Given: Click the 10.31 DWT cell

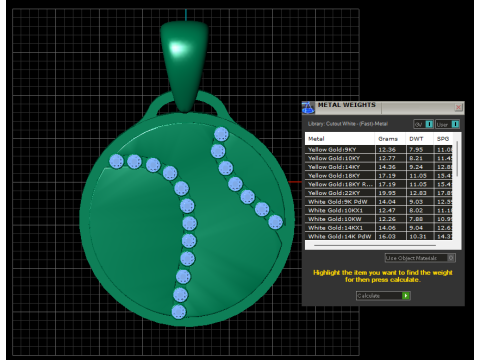Looking at the screenshot, I should (x=420, y=236).
